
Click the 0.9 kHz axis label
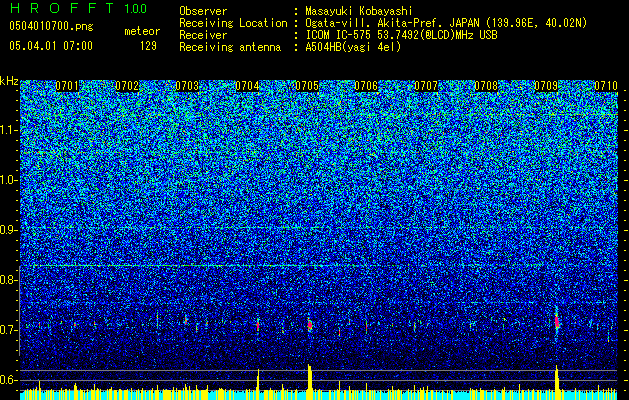point(8,230)
